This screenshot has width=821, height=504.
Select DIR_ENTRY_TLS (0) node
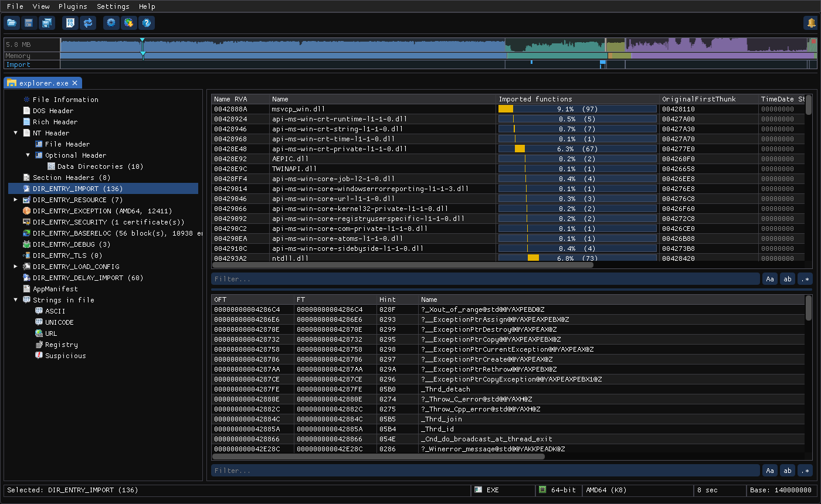67,256
